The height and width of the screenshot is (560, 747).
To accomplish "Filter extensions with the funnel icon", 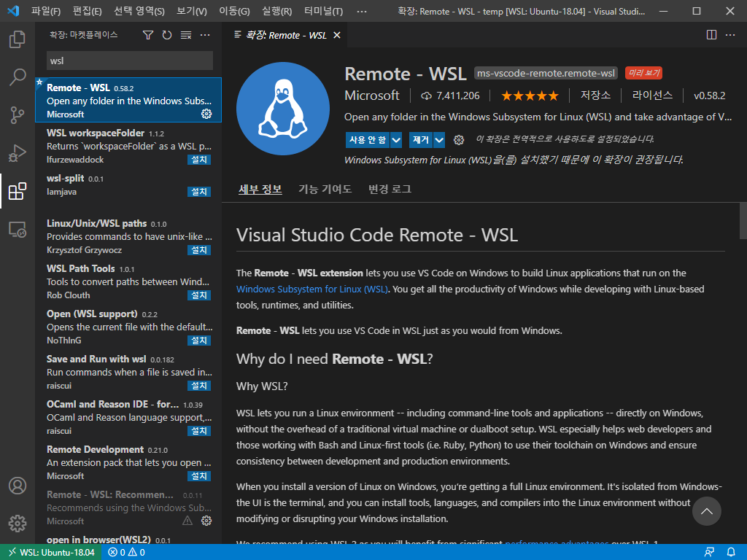I will (x=148, y=35).
